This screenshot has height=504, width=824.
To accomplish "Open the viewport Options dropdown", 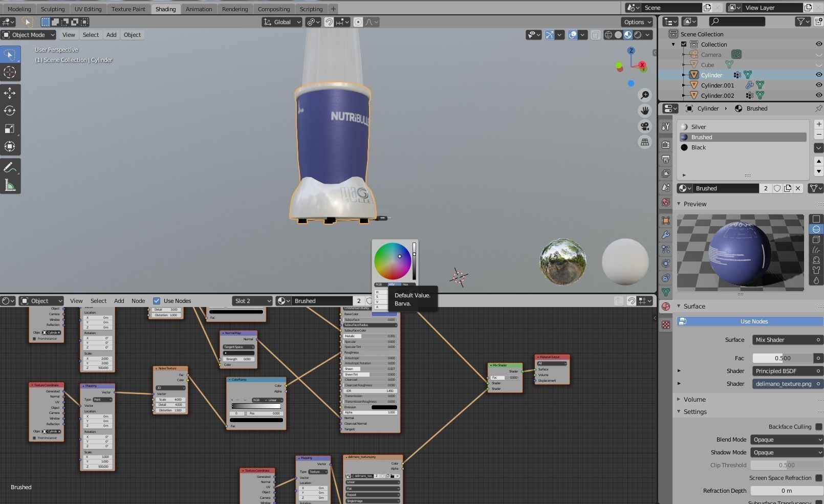I will [x=637, y=22].
